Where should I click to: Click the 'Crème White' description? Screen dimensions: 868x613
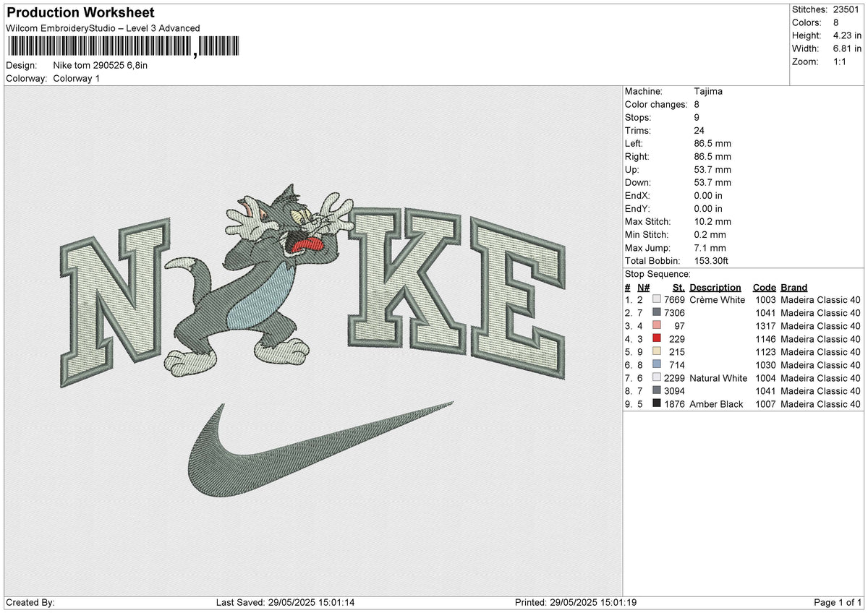tap(717, 299)
